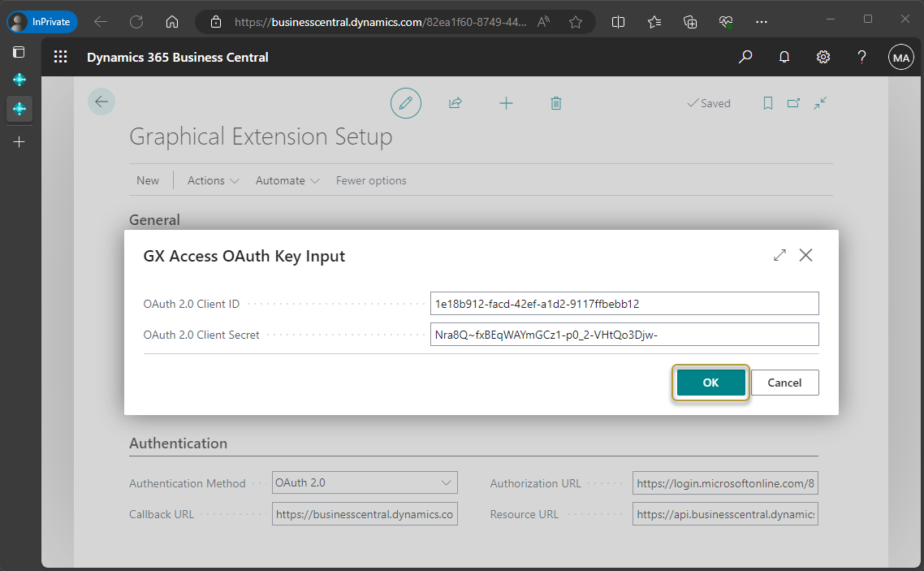Confirm the OAuth keys with OK

coord(710,382)
